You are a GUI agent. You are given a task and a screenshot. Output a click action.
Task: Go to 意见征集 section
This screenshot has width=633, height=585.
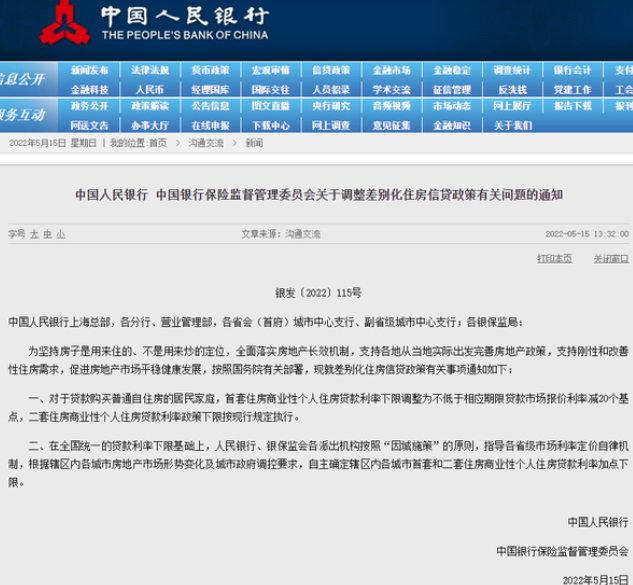click(x=392, y=126)
